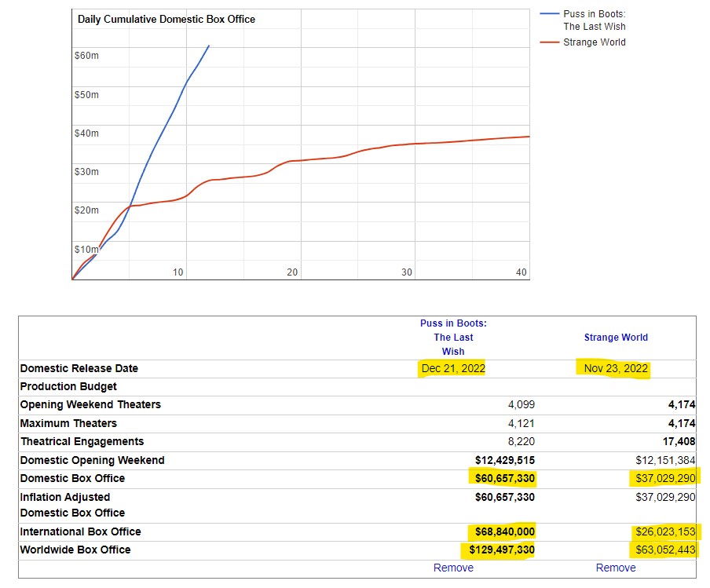Click the $20m y-axis label
The width and height of the screenshot is (710, 588).
pyautogui.click(x=86, y=210)
